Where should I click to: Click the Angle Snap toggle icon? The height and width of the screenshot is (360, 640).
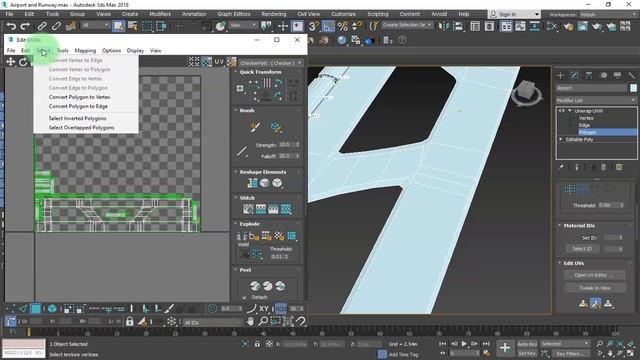coord(329,26)
